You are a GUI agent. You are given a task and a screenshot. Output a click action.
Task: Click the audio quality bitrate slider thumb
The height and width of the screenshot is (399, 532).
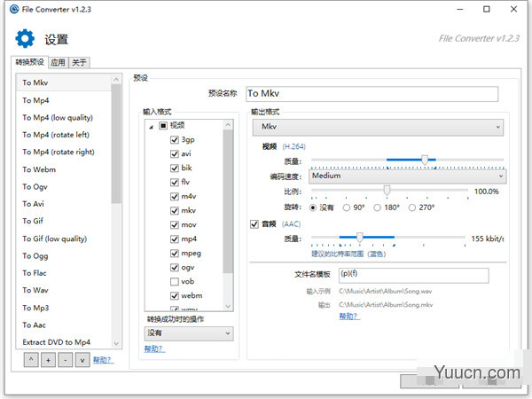[x=360, y=237]
